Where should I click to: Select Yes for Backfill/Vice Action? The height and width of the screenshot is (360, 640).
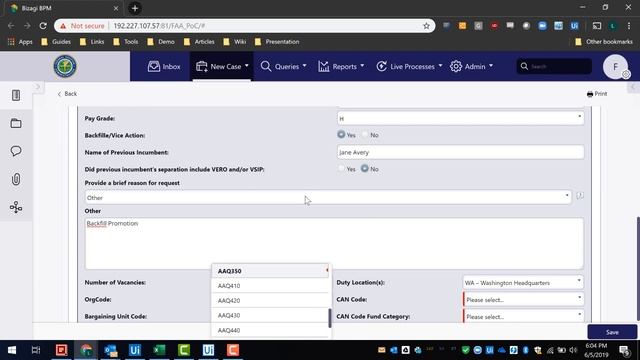click(x=341, y=134)
